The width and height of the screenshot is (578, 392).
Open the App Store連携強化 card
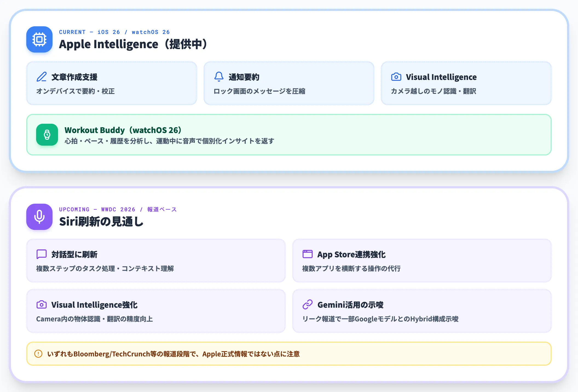tap(422, 261)
